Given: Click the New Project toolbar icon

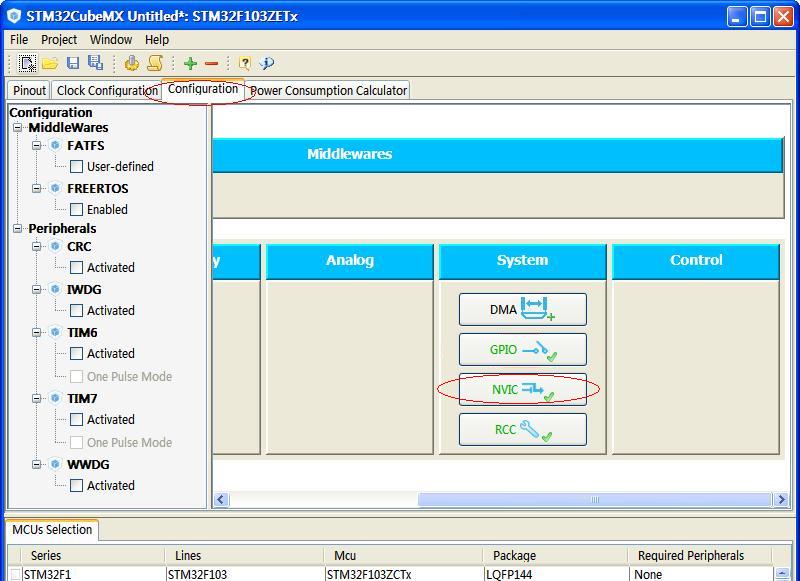Looking at the screenshot, I should click(27, 63).
